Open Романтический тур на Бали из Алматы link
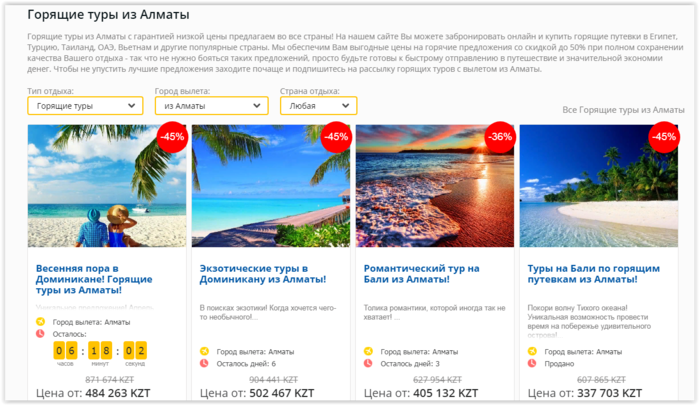The image size is (699, 405). pyautogui.click(x=421, y=274)
